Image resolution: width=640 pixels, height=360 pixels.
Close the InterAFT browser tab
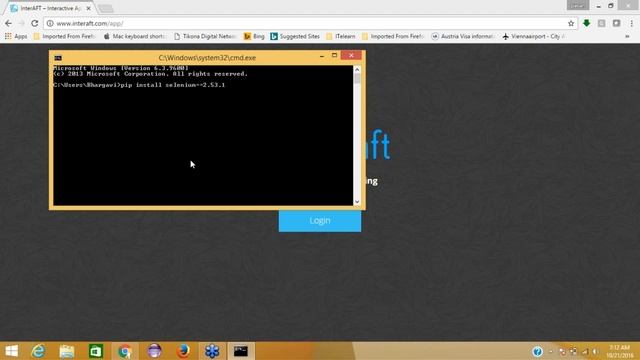[89, 8]
